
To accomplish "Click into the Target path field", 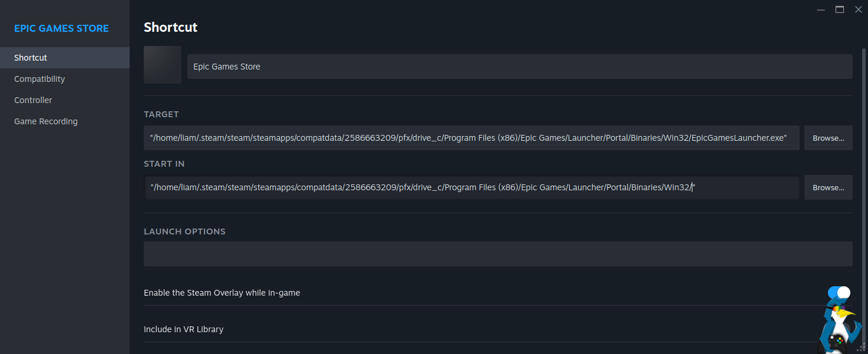I will pos(471,138).
